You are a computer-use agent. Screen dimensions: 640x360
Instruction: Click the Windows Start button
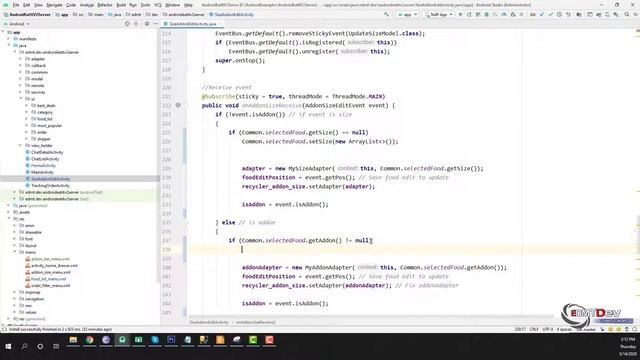8,346
